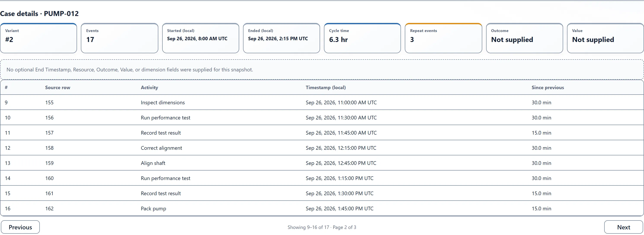This screenshot has height=235, width=644.
Task: Click the Previous page button
Action: click(20, 227)
